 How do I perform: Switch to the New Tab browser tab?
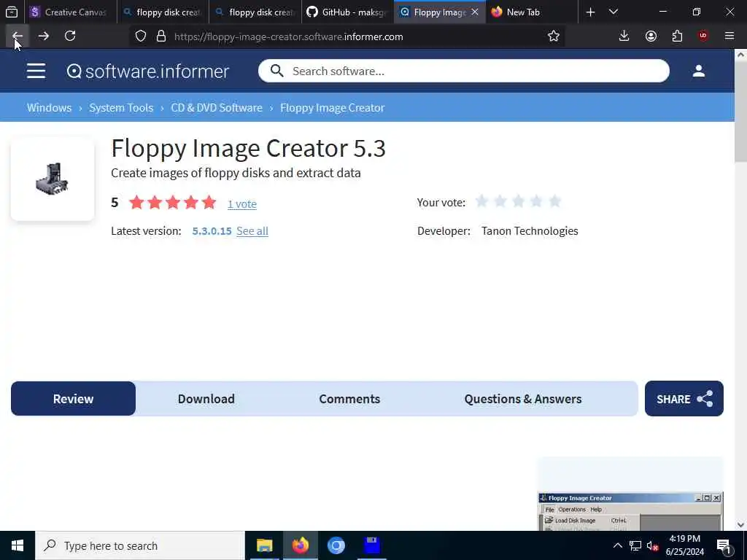click(533, 12)
